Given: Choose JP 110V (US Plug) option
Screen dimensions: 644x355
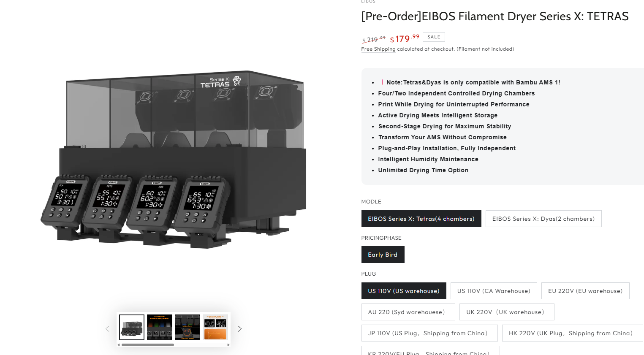Looking at the screenshot, I should 429,333.
